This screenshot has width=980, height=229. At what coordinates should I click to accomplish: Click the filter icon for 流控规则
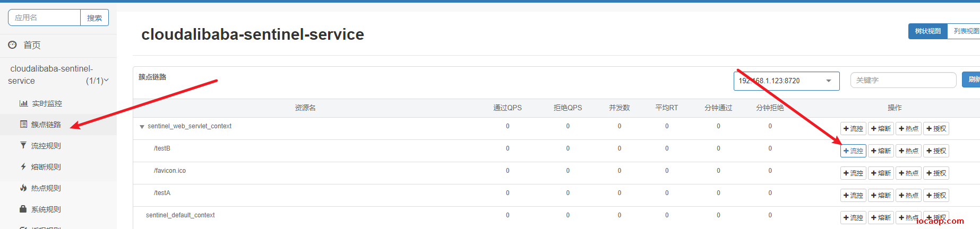coord(23,145)
